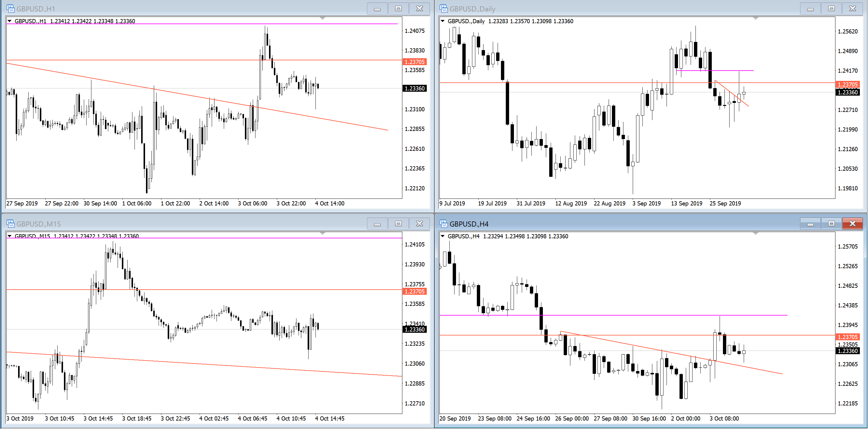
Task: Maximize the GBPUSD M15 chart window
Action: (x=398, y=224)
